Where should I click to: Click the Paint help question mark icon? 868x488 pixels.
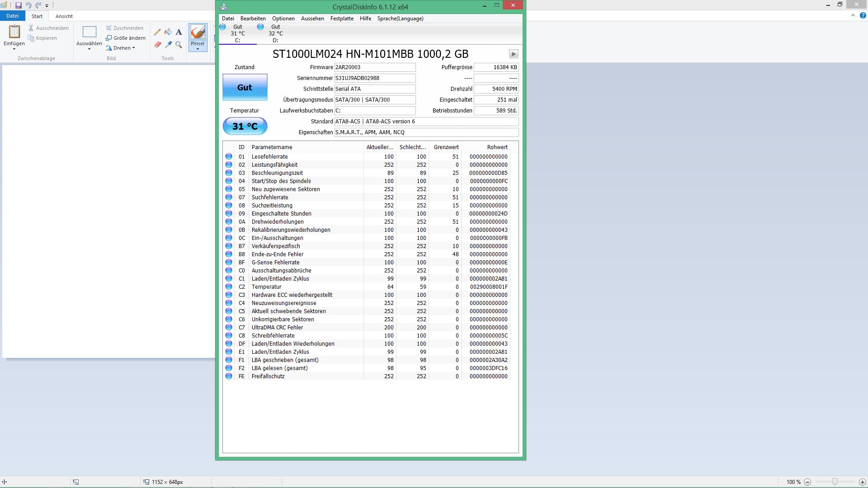point(863,16)
